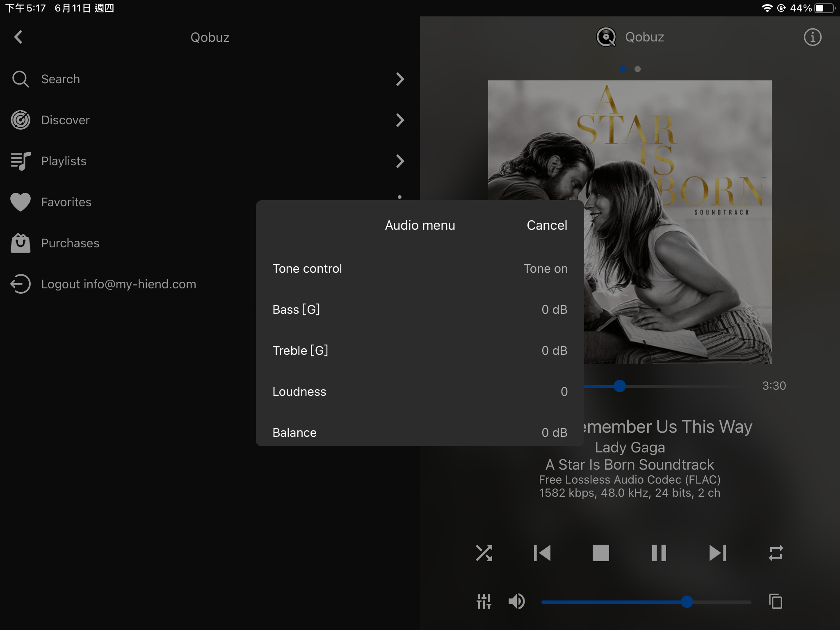This screenshot has width=840, height=630.
Task: Tap the Audio menu title
Action: (x=420, y=225)
